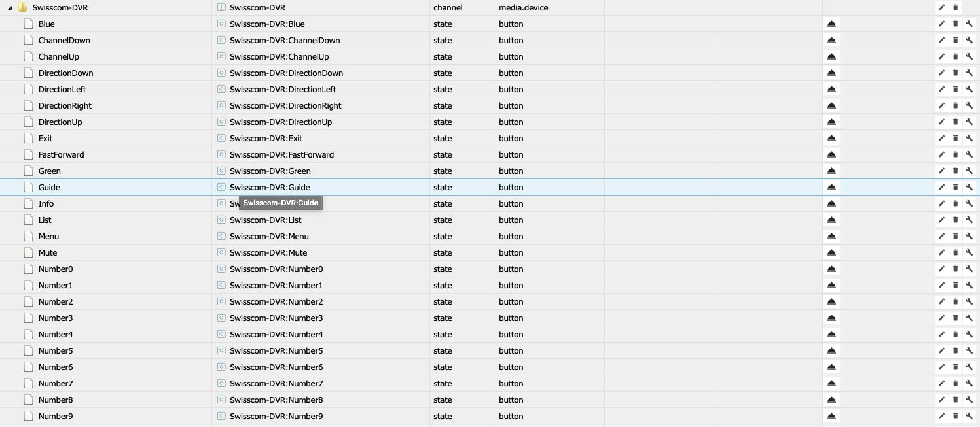Open custom settings wrench for Guide
Screen dimensions: 980x427
click(x=969, y=187)
